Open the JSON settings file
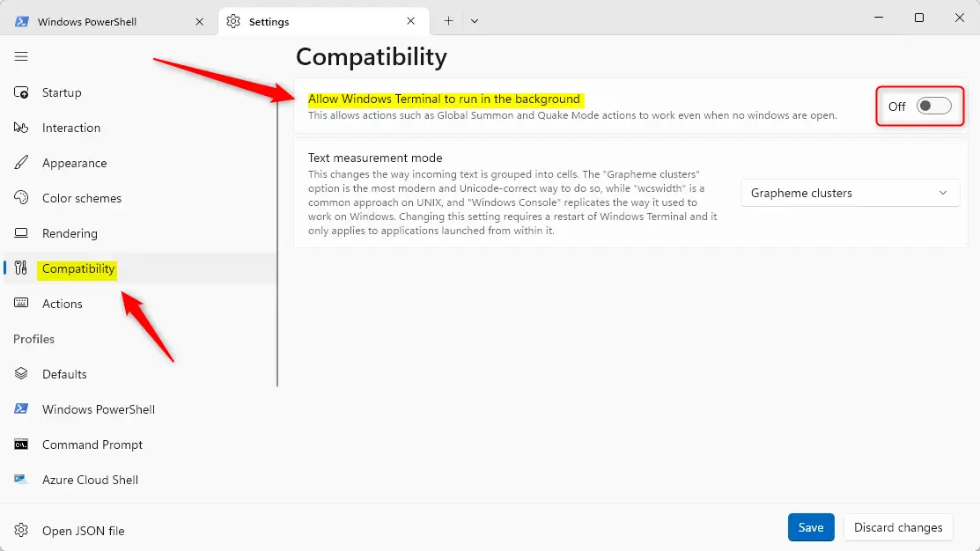The image size is (980, 551). click(x=83, y=531)
